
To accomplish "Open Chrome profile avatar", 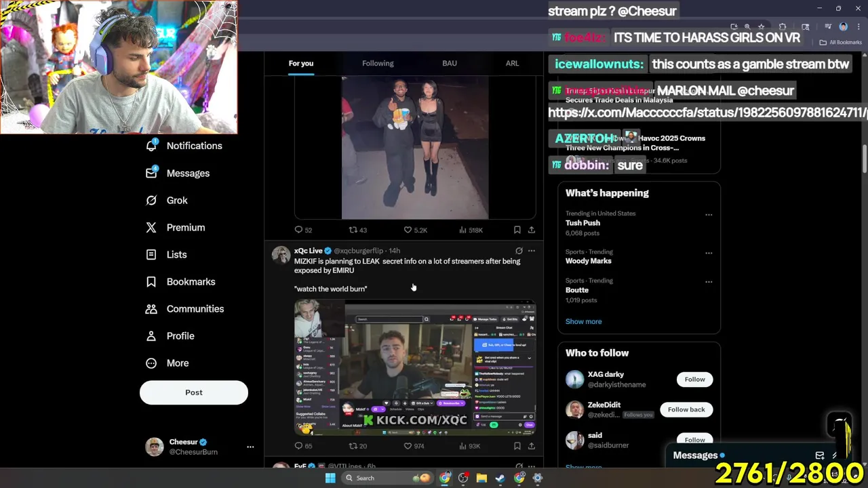I will [843, 26].
